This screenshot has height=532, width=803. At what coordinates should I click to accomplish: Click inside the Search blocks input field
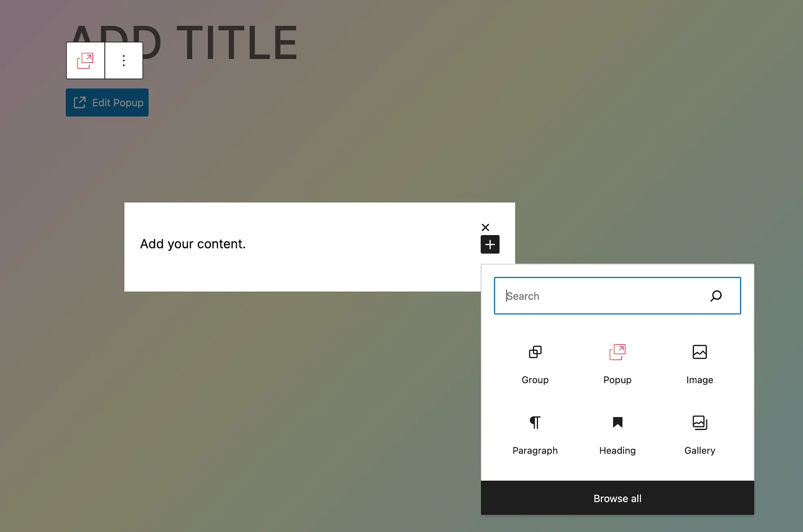point(617,296)
